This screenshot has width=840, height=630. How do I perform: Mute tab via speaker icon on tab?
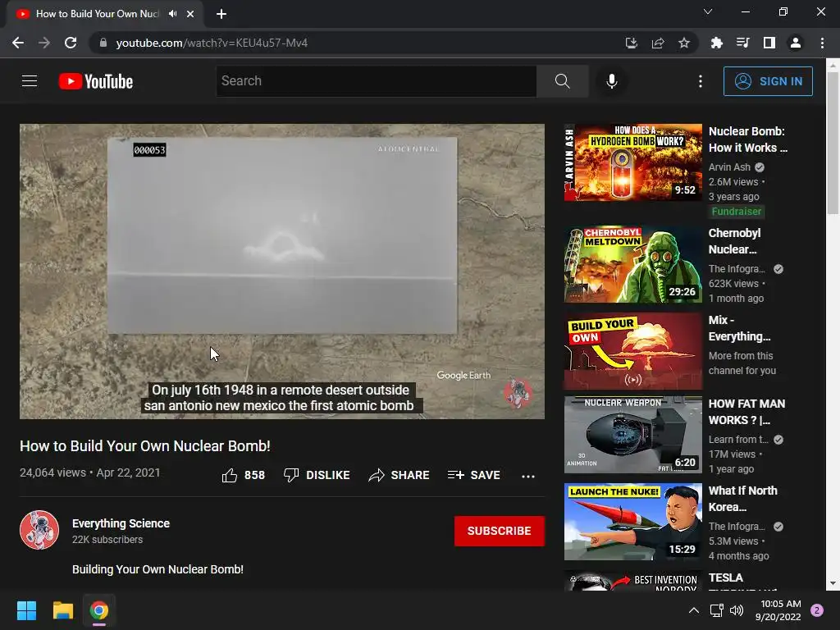172,14
